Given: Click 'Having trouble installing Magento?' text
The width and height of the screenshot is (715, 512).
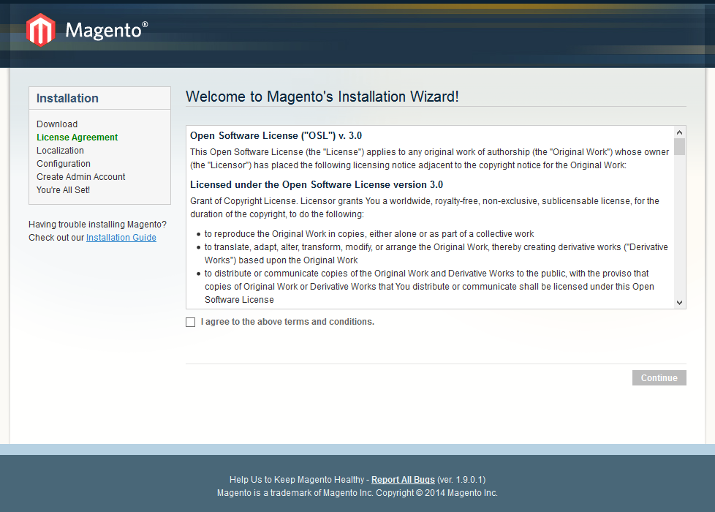Looking at the screenshot, I should tap(97, 224).
